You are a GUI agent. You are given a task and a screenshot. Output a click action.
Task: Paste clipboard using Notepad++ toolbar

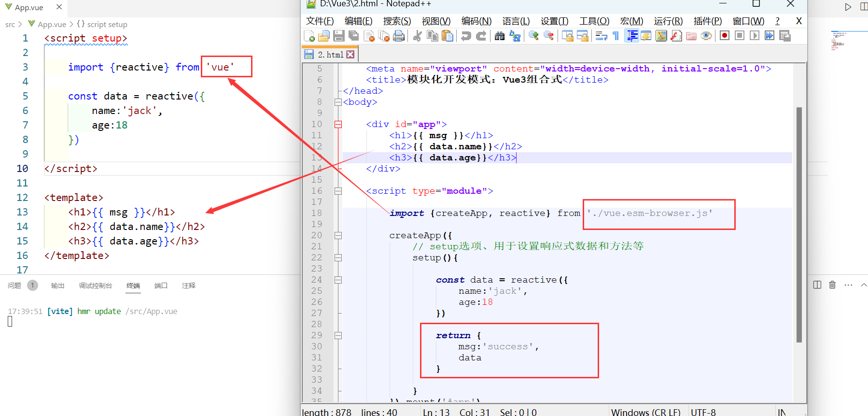(x=448, y=36)
